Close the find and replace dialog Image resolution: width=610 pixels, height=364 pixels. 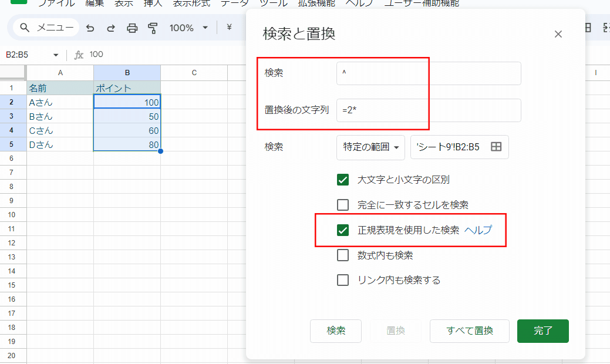[558, 34]
